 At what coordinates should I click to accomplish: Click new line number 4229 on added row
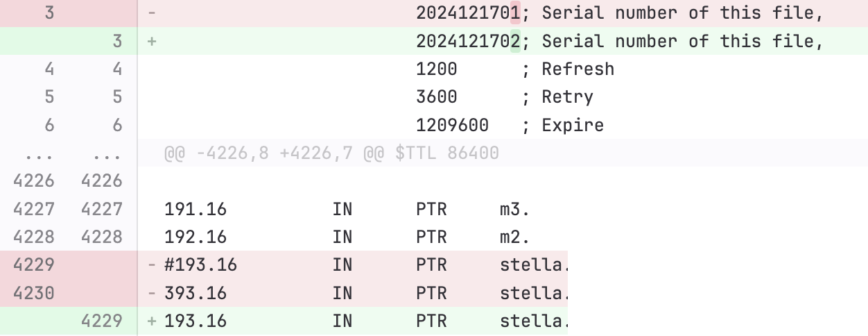tap(102, 321)
